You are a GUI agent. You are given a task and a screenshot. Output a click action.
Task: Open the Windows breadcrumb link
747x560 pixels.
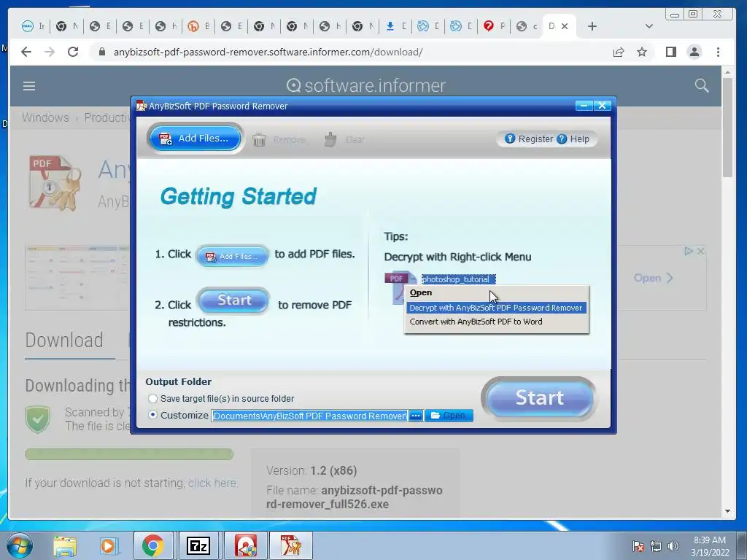pos(45,117)
